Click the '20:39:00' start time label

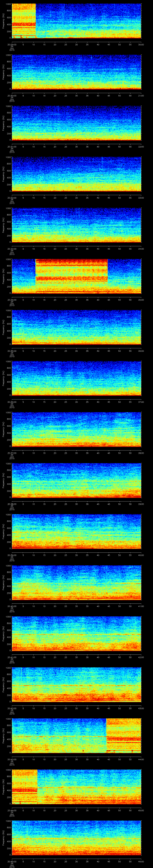coord(12,555)
